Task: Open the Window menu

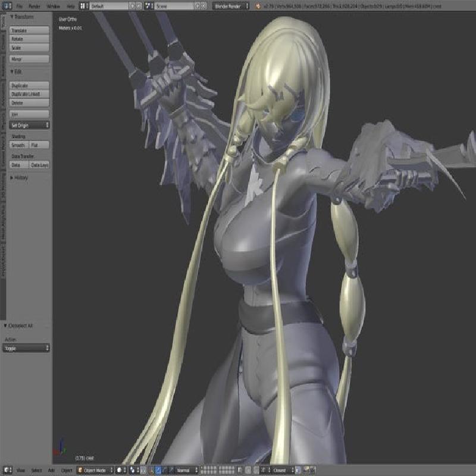Action: (54, 6)
